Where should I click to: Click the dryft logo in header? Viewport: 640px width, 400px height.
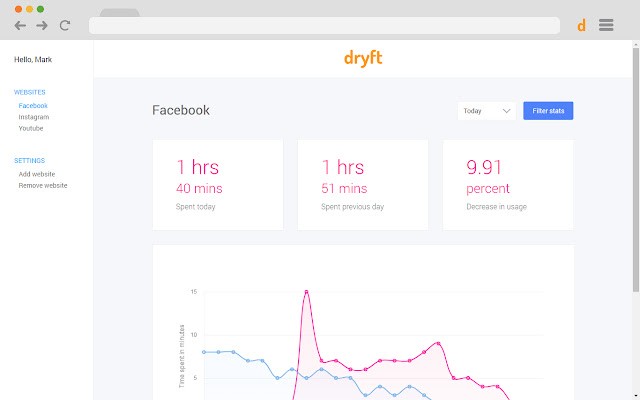(363, 59)
